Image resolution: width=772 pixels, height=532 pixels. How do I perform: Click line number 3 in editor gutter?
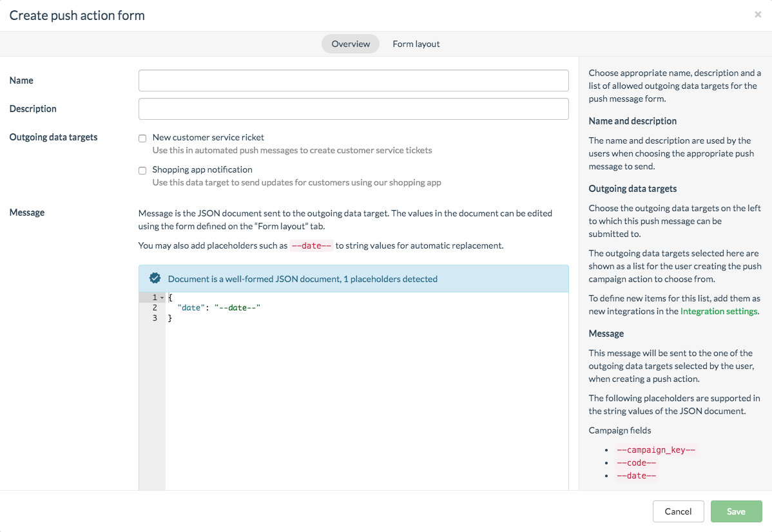pyautogui.click(x=155, y=318)
